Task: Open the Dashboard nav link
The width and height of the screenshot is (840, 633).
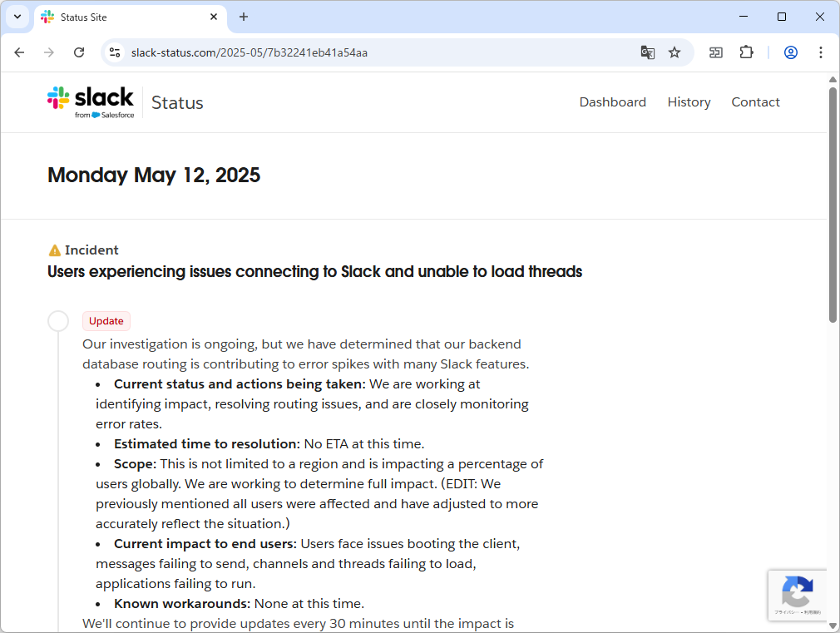Action: point(613,101)
